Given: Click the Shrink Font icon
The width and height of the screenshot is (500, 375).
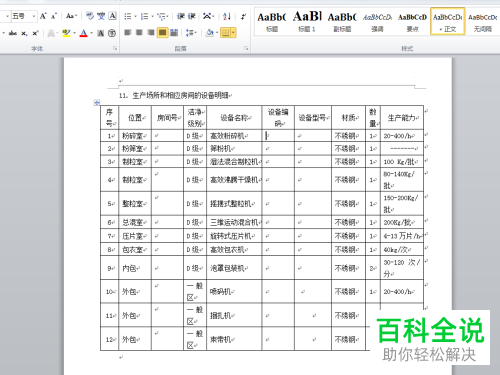Looking at the screenshot, I should point(54,16).
